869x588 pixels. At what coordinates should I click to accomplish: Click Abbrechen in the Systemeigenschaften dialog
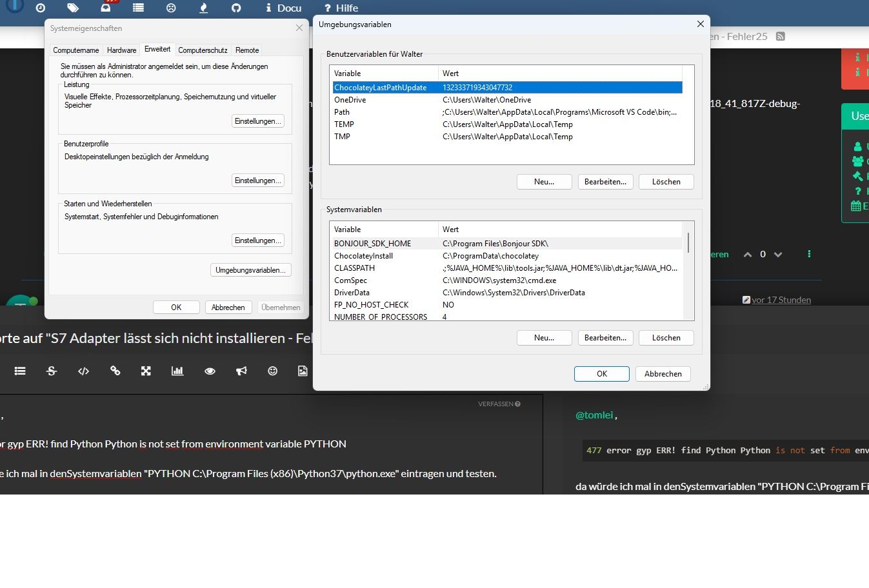tap(228, 308)
